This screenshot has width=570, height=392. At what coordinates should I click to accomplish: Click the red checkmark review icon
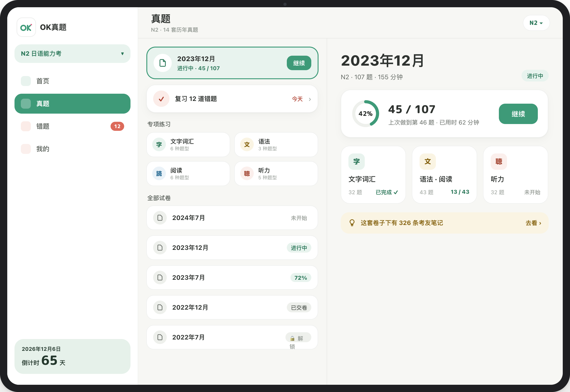161,99
